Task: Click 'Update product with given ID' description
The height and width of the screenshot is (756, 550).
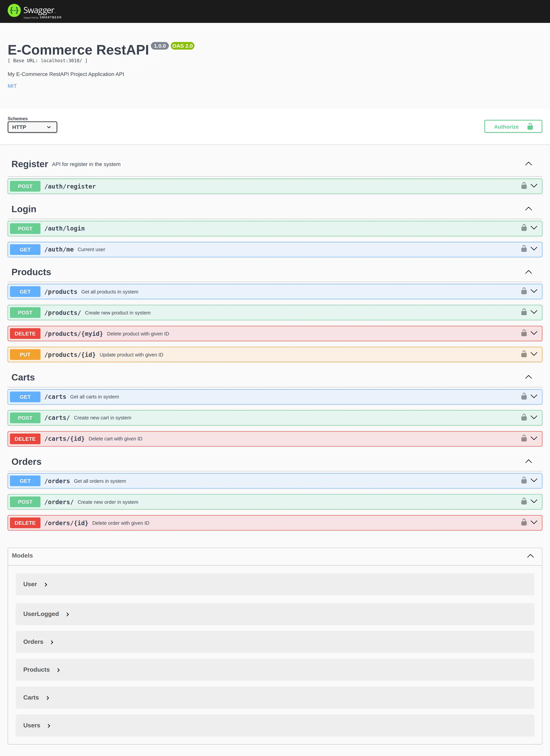Action: pos(131,355)
